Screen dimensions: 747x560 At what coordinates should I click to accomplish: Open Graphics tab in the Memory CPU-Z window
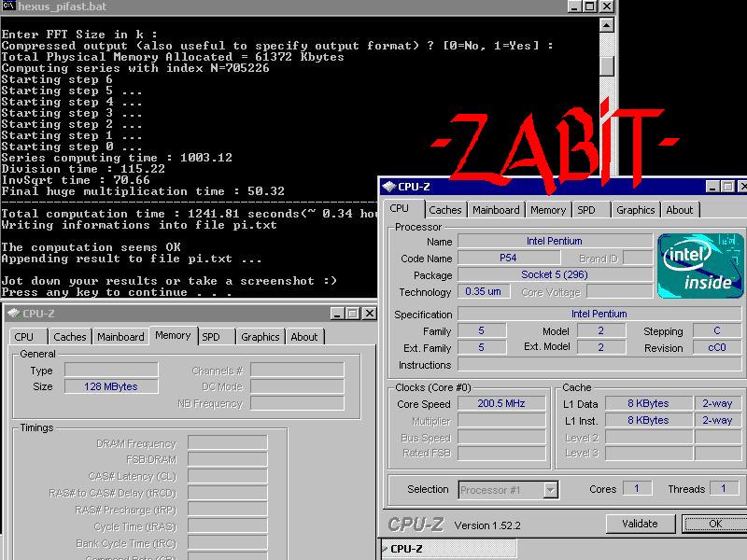[261, 337]
